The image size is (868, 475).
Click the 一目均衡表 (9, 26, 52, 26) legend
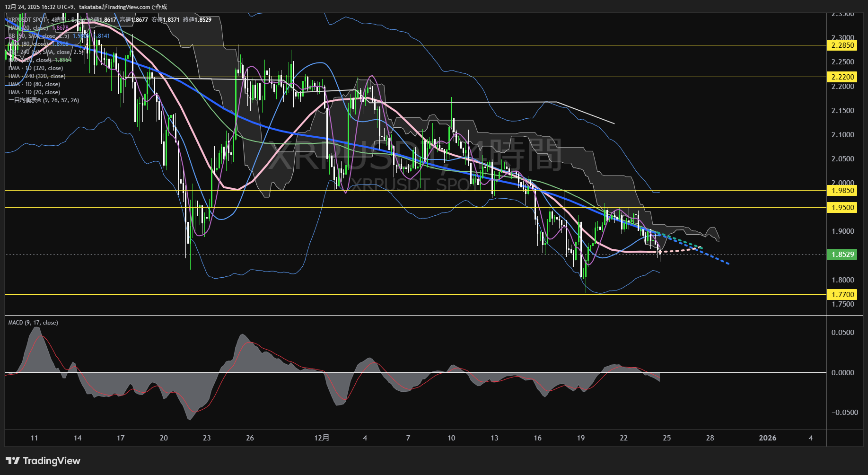coord(44,100)
